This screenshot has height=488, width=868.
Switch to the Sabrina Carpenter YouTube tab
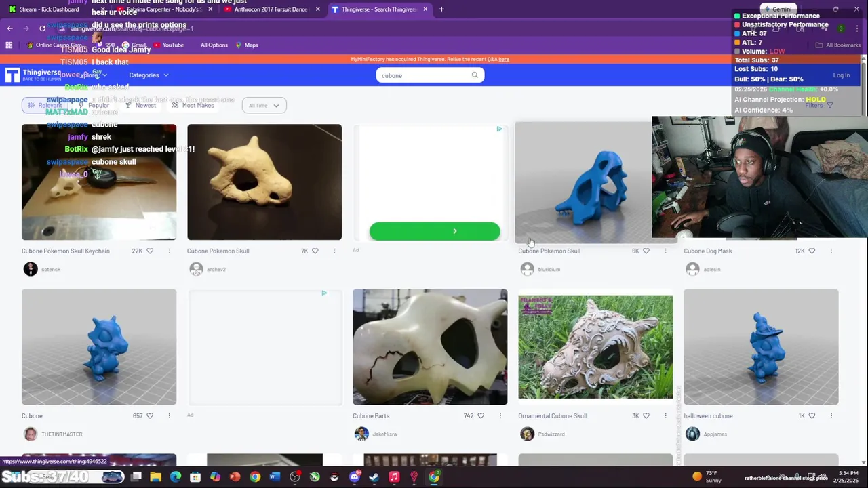pyautogui.click(x=163, y=9)
